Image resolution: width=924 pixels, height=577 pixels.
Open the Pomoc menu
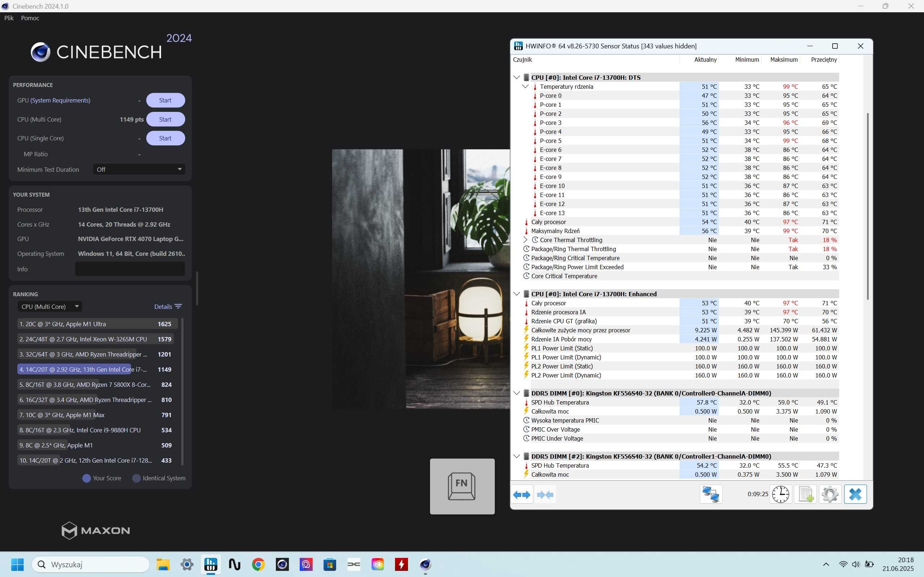tap(30, 18)
